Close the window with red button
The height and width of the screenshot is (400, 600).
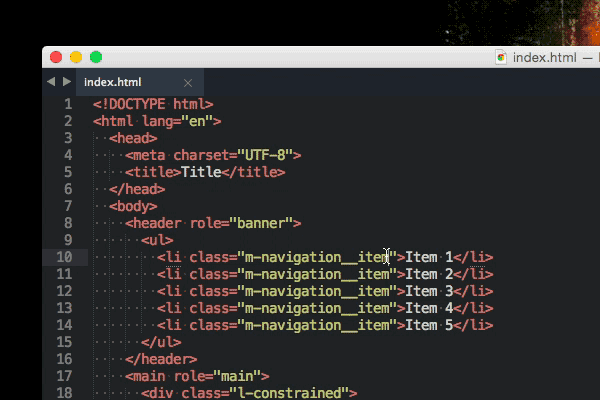56,57
